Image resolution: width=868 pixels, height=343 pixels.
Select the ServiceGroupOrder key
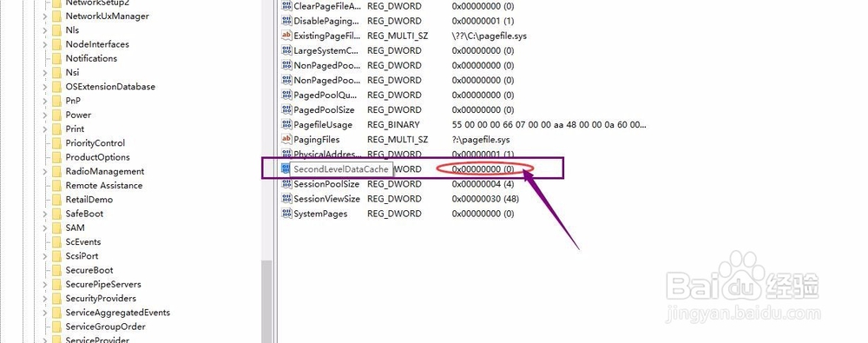[105, 327]
